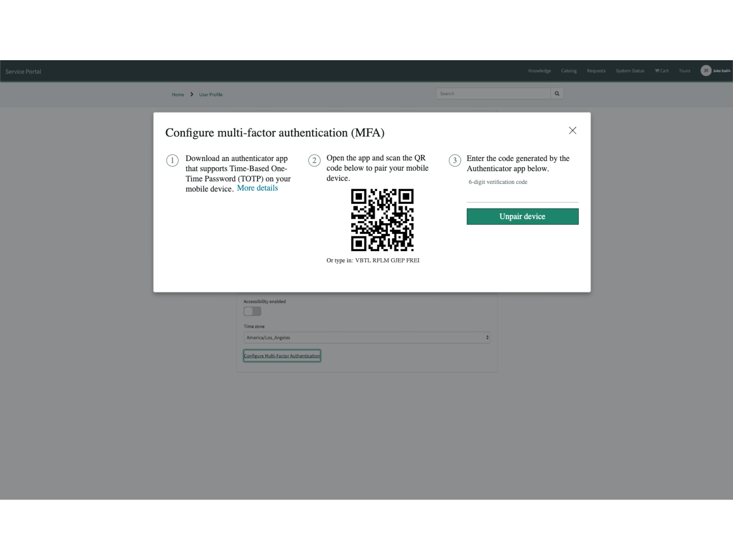Open the More details link
Viewport: 733px width, 560px height.
point(257,188)
